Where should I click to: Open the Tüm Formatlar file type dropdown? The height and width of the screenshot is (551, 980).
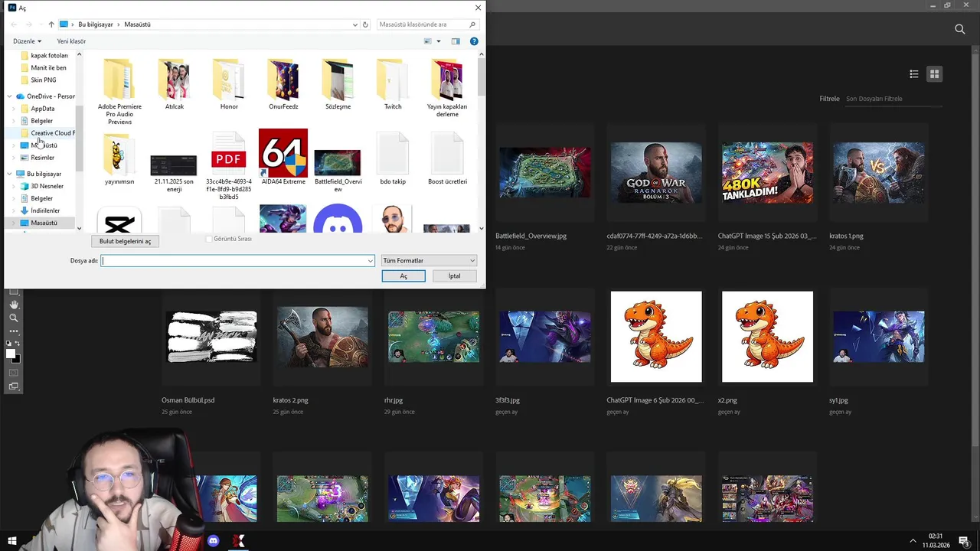(429, 261)
